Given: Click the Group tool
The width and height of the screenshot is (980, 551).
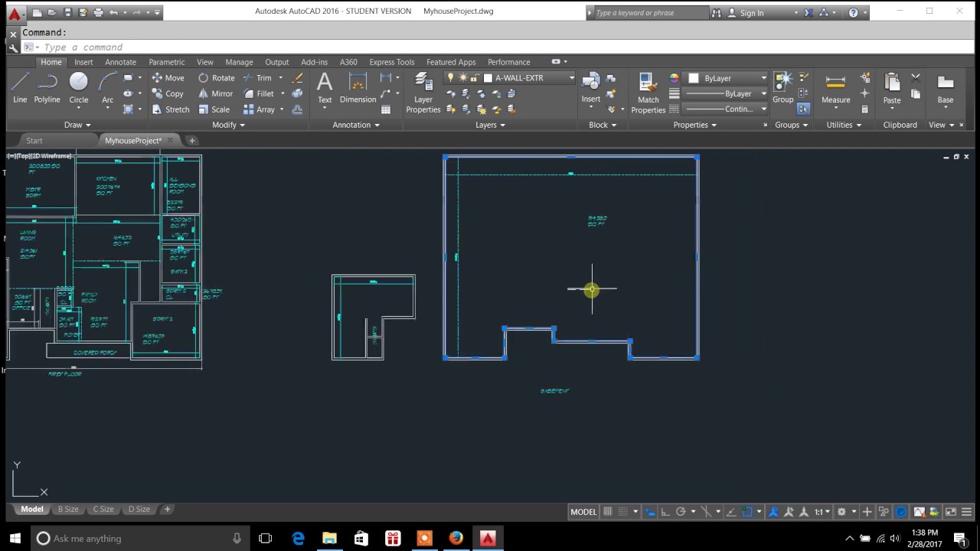Looking at the screenshot, I should point(782,87).
